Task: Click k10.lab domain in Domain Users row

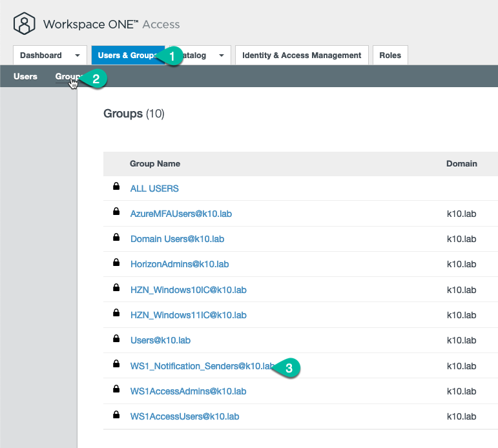Action: coord(461,239)
